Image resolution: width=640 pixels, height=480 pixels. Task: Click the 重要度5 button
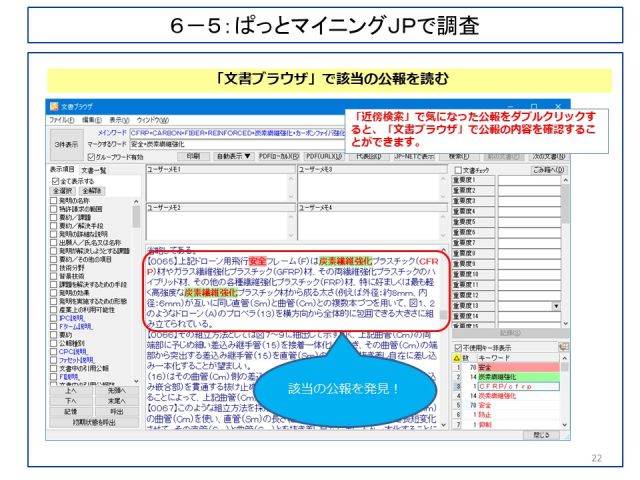[x=473, y=222]
